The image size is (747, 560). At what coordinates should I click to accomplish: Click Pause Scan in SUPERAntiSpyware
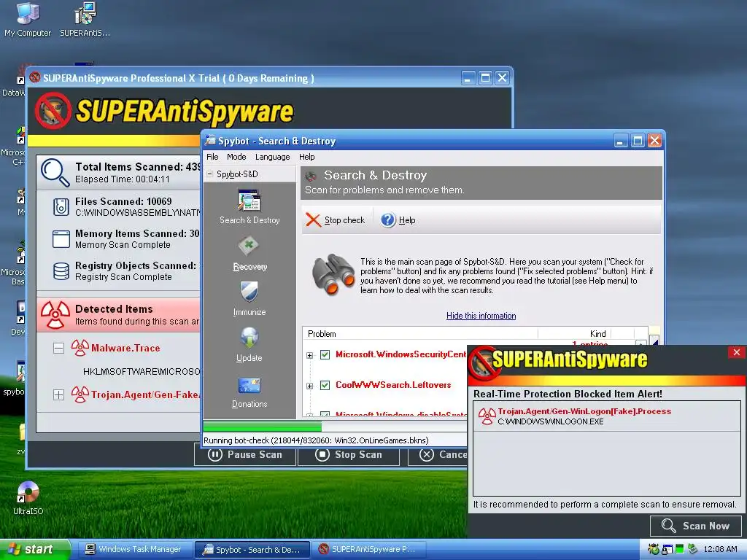[245, 455]
